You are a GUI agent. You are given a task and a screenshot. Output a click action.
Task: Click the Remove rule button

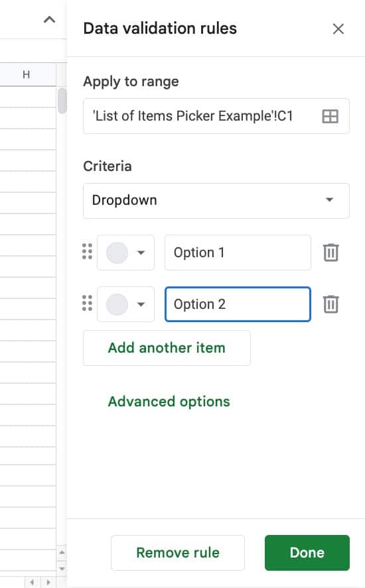[x=178, y=553]
